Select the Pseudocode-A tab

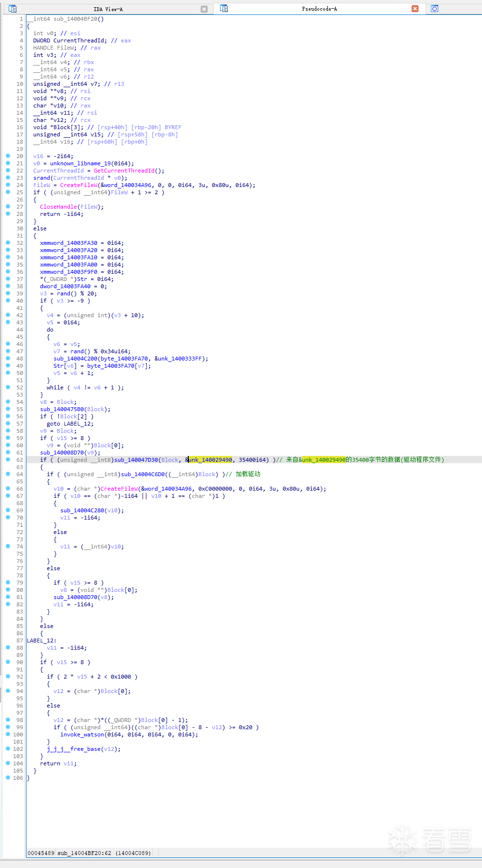coord(319,9)
